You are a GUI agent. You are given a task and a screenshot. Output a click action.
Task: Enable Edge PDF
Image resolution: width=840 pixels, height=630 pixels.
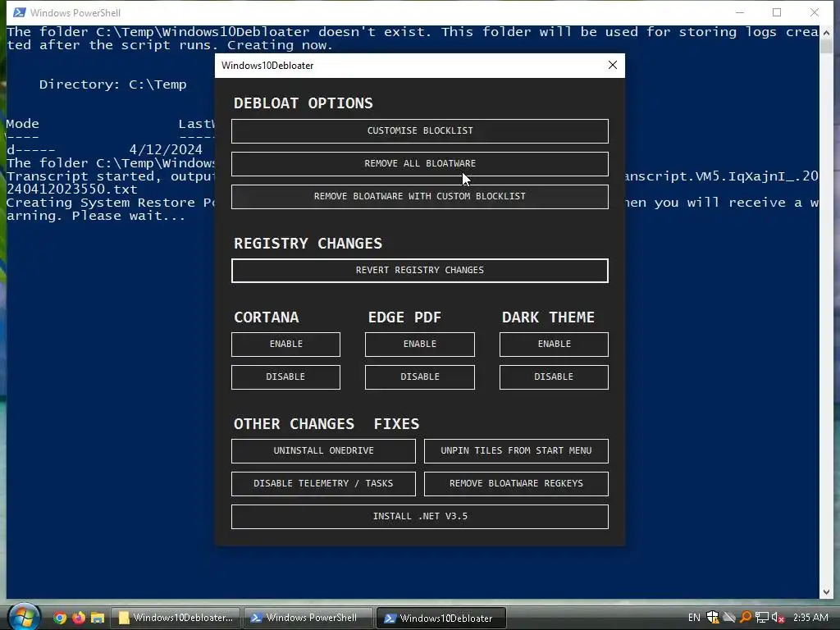click(419, 344)
